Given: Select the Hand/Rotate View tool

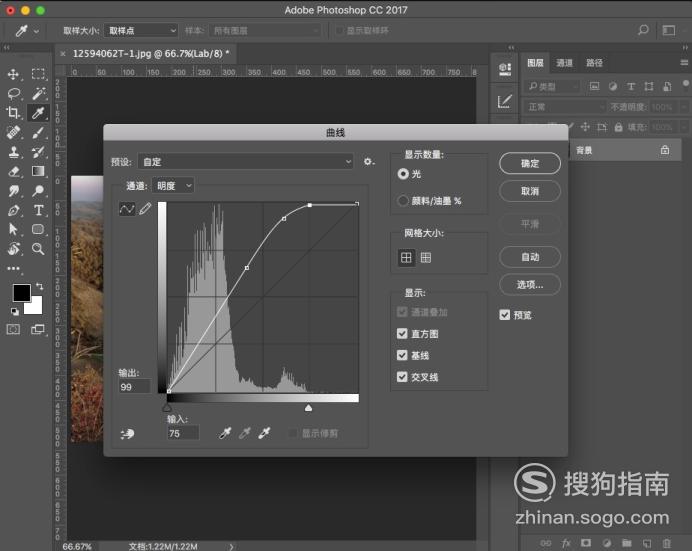Looking at the screenshot, I should point(13,249).
